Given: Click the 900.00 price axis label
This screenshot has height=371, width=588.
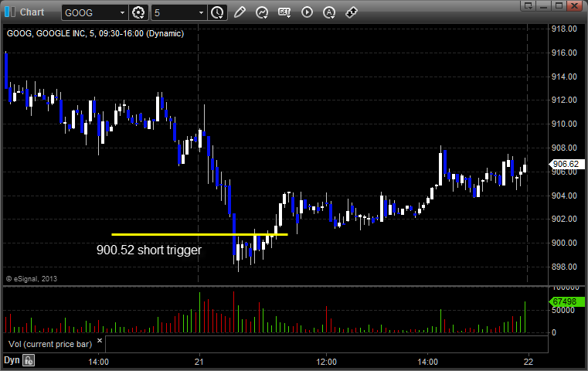Looking at the screenshot, I should click(x=564, y=243).
